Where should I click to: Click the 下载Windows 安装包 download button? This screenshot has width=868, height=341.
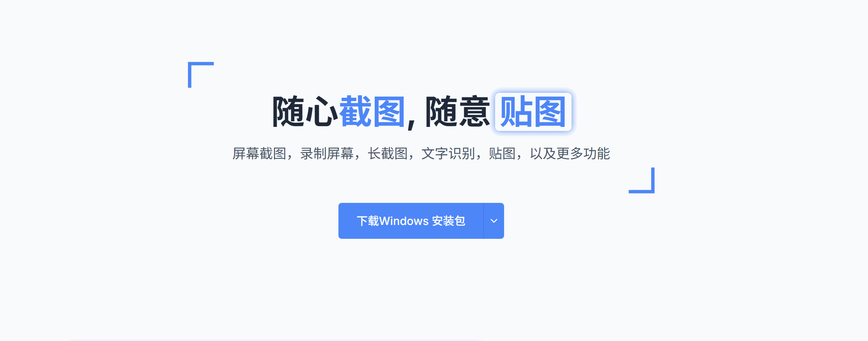pyautogui.click(x=411, y=221)
